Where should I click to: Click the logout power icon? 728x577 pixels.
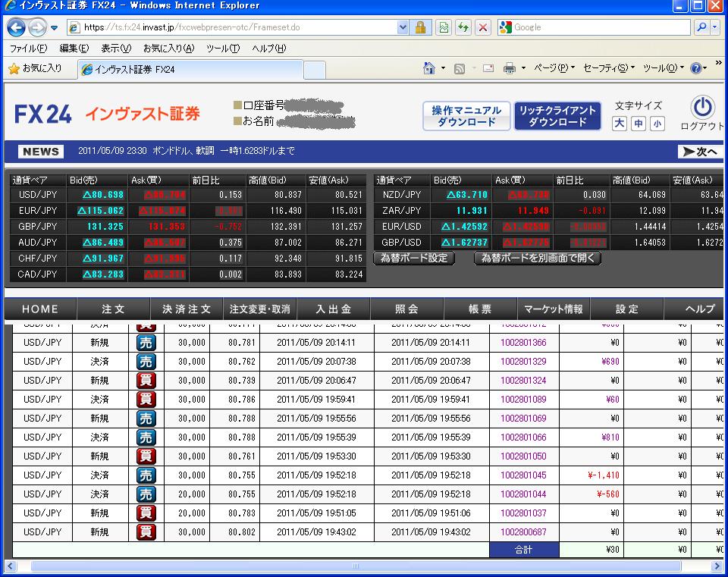click(702, 107)
